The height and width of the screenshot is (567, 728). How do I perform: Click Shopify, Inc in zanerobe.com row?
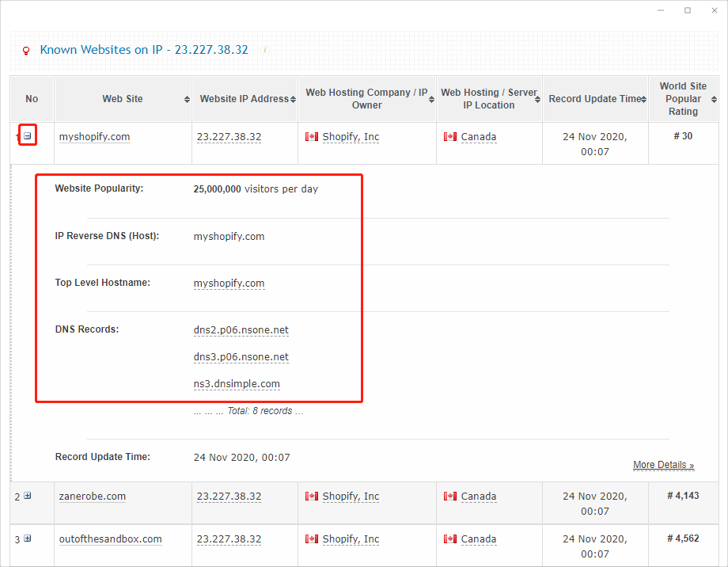point(351,497)
